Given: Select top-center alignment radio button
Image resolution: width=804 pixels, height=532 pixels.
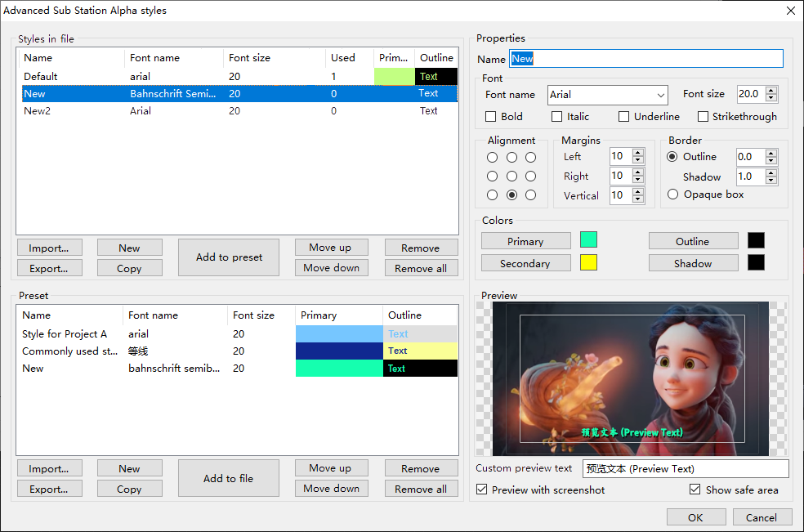Looking at the screenshot, I should (511, 157).
